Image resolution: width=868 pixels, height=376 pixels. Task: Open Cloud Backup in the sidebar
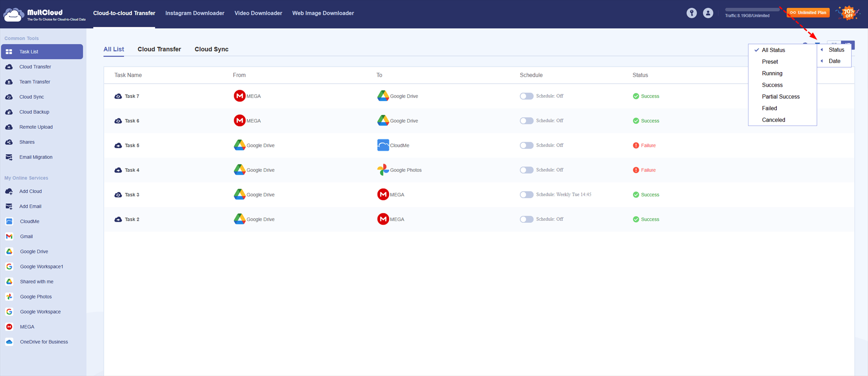point(34,112)
